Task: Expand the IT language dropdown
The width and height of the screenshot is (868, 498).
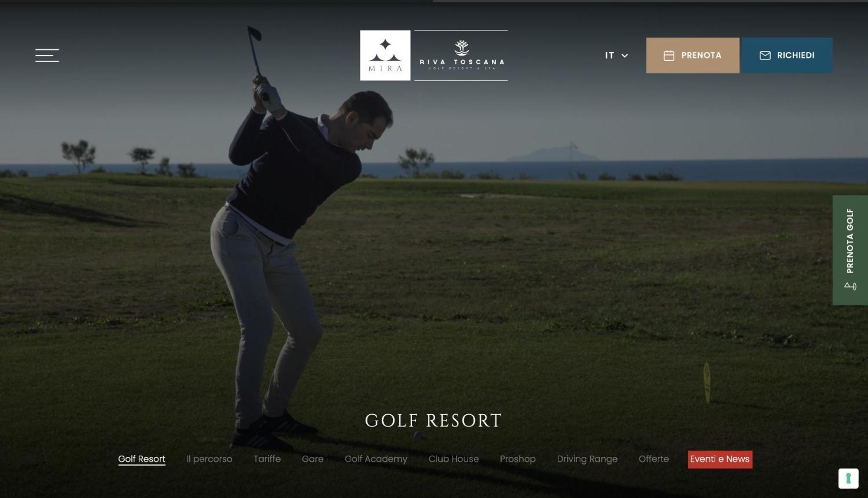Action: click(616, 56)
